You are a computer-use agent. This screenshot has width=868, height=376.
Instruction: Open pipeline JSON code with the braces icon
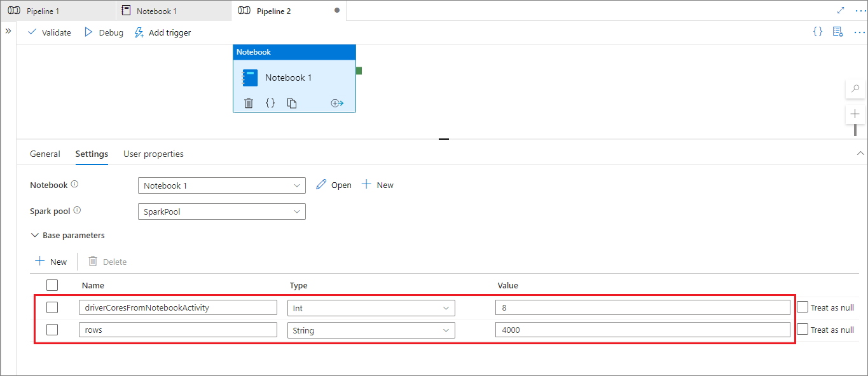pyautogui.click(x=818, y=32)
